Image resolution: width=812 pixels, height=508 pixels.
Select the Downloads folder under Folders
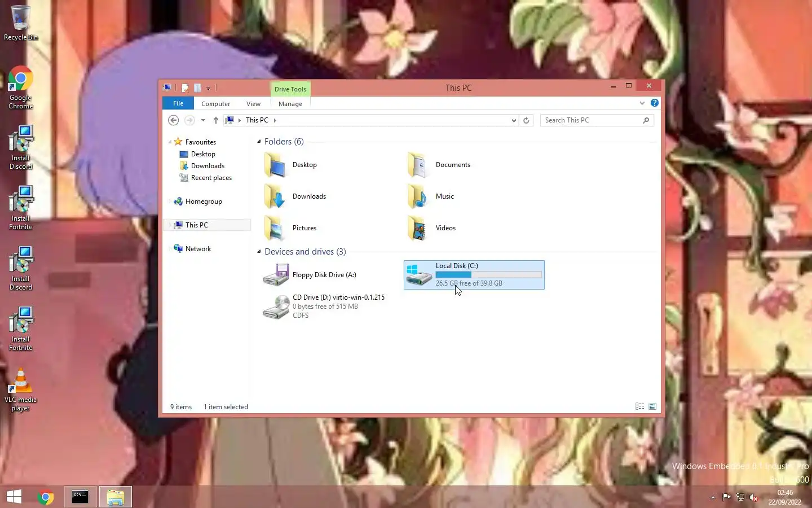point(295,196)
